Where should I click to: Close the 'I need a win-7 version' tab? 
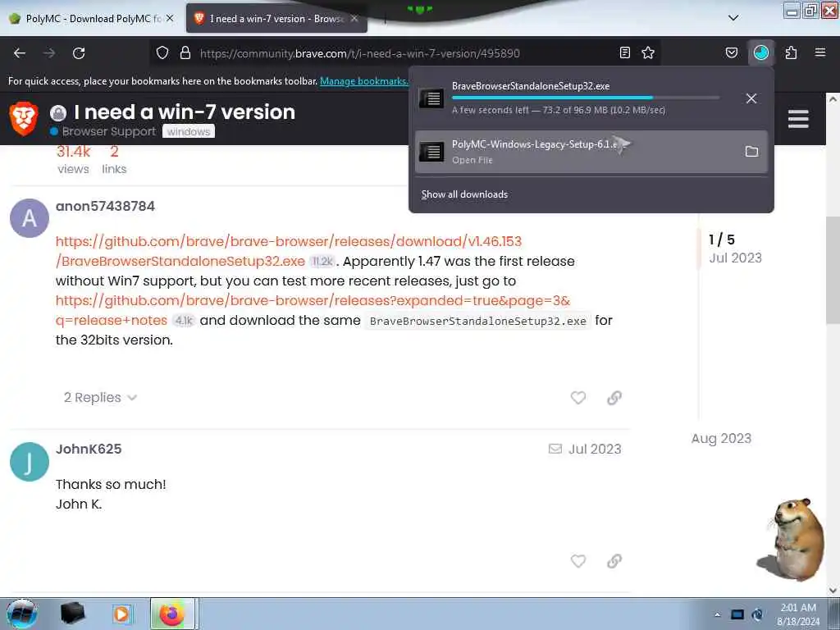(x=354, y=18)
